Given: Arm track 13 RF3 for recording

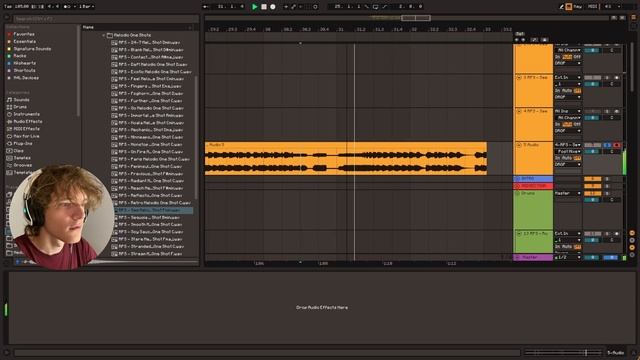Looking at the screenshot, I should [616, 234].
